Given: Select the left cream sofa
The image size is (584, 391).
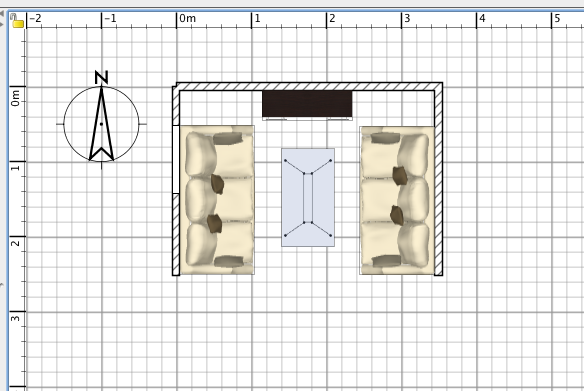Looking at the screenshot, I should pyautogui.click(x=217, y=200).
